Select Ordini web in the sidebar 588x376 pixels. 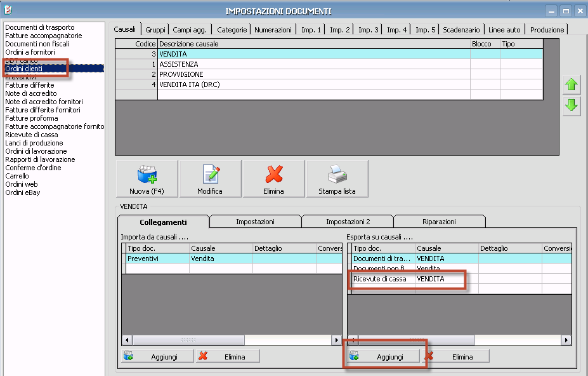(x=22, y=184)
